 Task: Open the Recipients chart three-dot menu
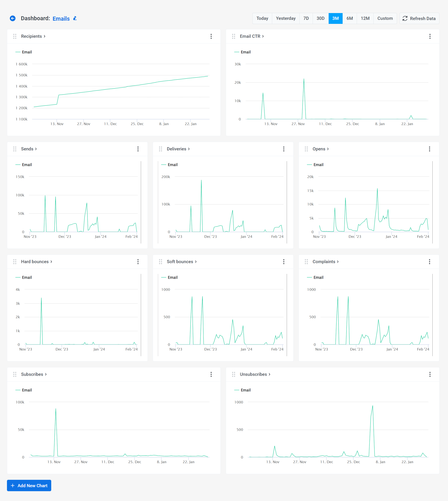(211, 36)
